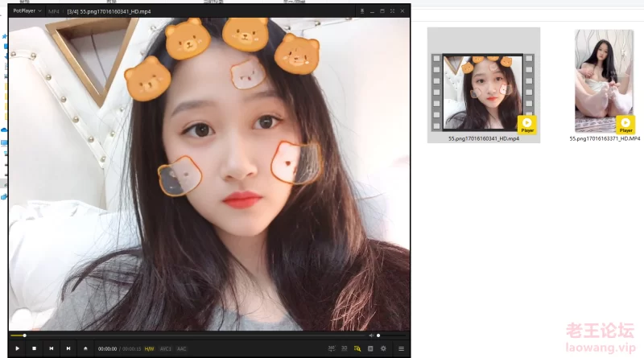Click the current time 00:00:00 display
This screenshot has height=358, width=644.
click(107, 349)
